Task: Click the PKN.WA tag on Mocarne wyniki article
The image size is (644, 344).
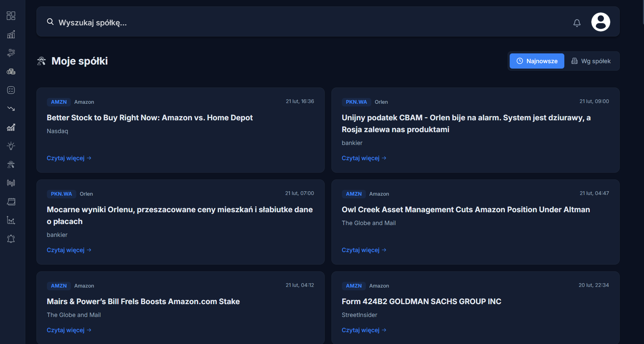Action: pyautogui.click(x=61, y=194)
